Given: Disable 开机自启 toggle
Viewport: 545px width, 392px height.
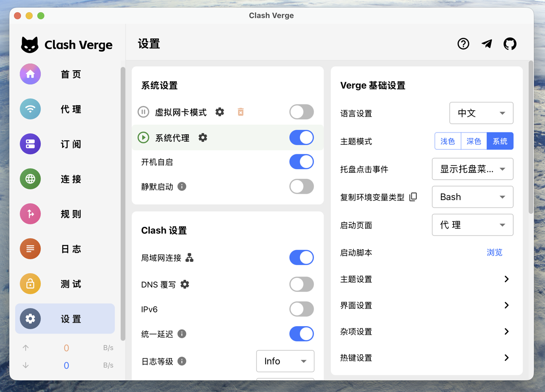Looking at the screenshot, I should 301,162.
